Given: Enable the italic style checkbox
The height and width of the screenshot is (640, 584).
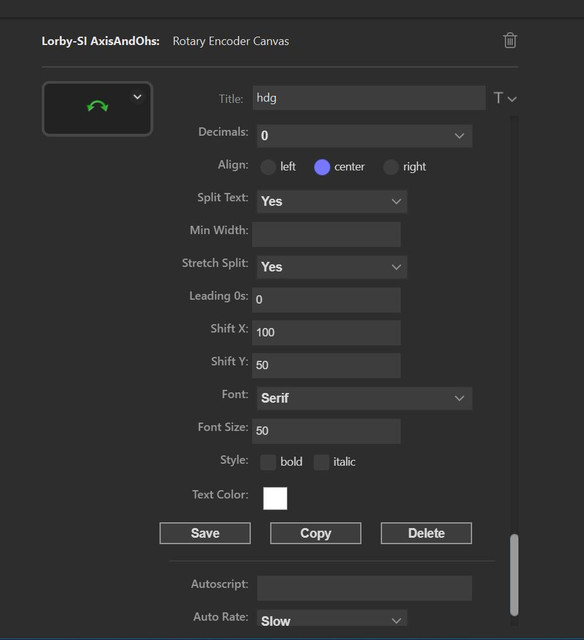Looking at the screenshot, I should tap(321, 462).
